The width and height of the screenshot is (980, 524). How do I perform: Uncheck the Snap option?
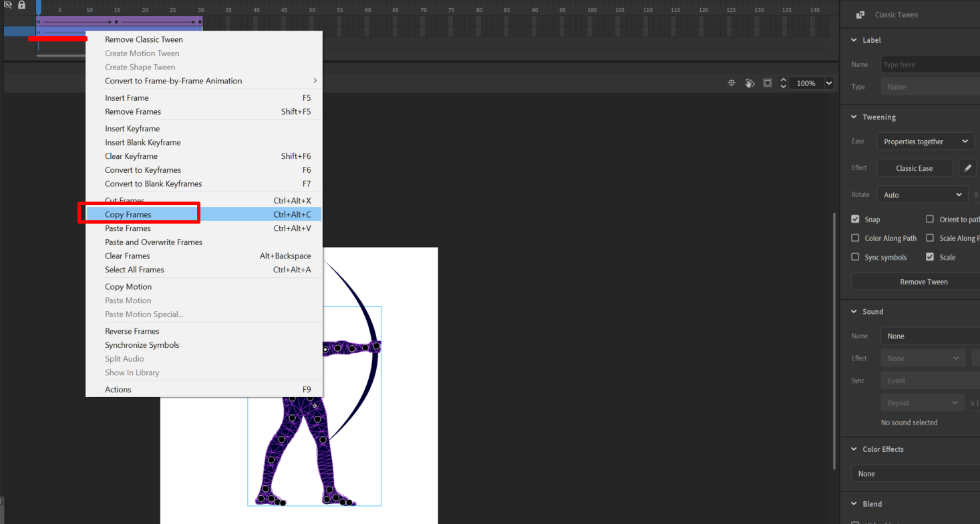click(856, 219)
